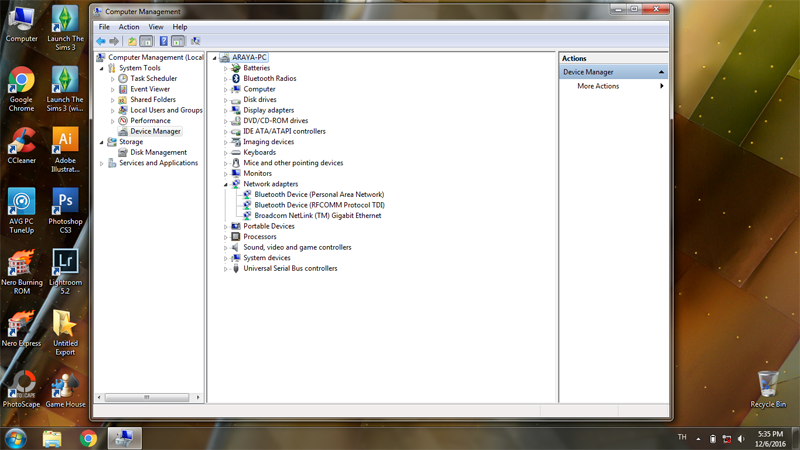Screen dimensions: 800x450
Task: Toggle the Show/Hide Action Pane toolbar button
Action: (178, 41)
